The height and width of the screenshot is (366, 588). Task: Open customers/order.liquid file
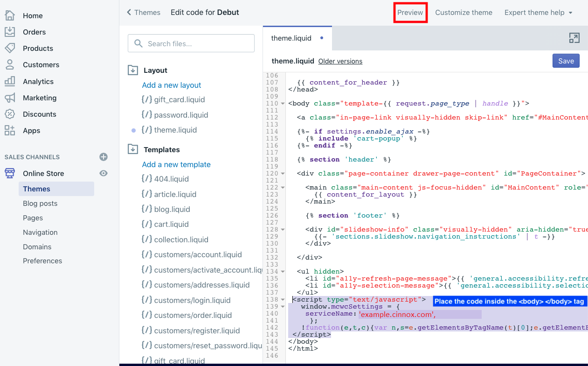193,315
